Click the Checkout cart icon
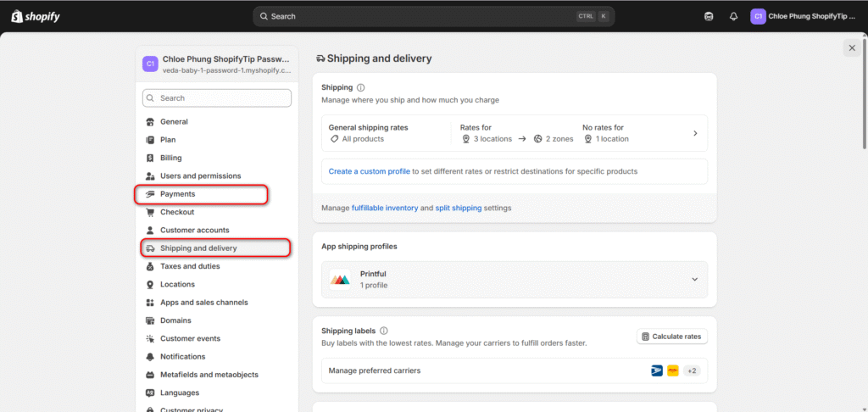Image resolution: width=868 pixels, height=412 pixels. [x=149, y=212]
